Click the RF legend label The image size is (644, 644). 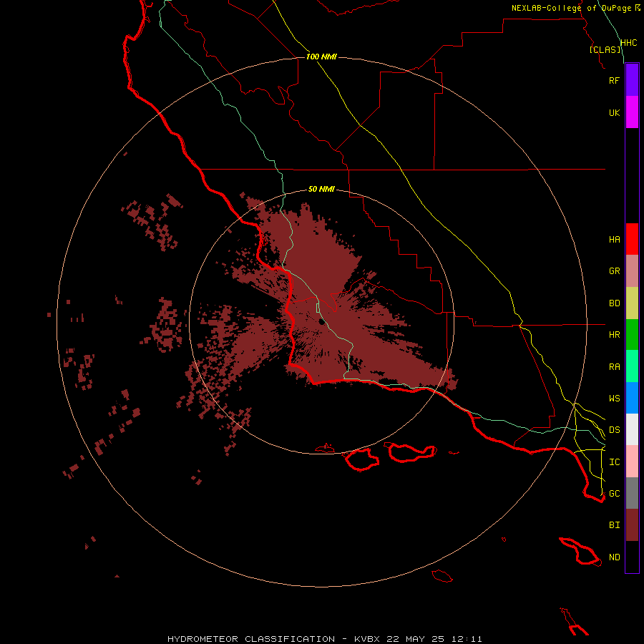click(614, 80)
